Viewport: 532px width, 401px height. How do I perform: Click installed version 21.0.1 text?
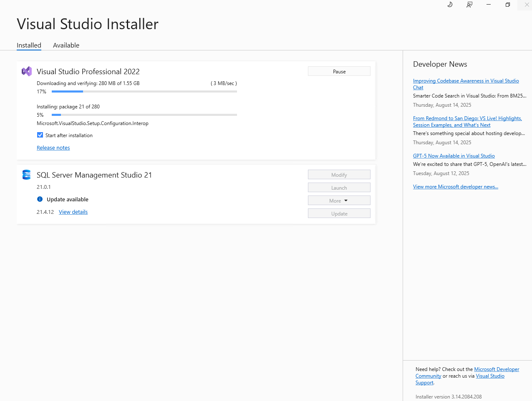pyautogui.click(x=44, y=187)
